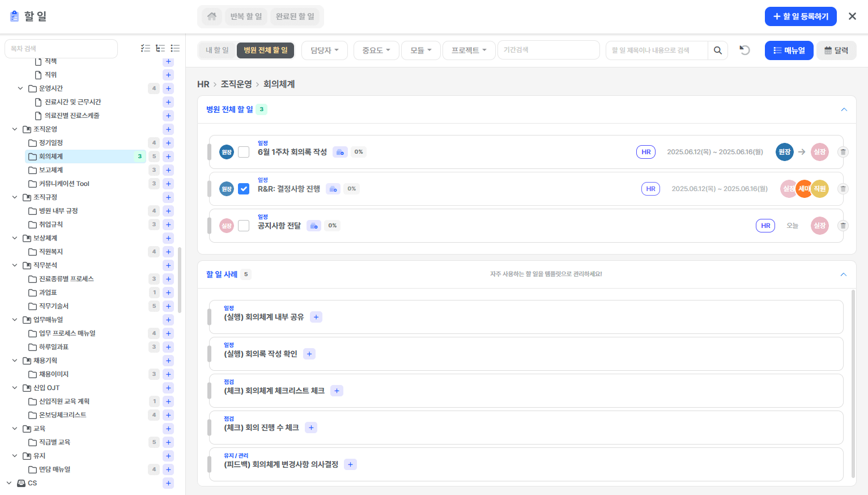Select 보고체계 in the tree
Image resolution: width=868 pixels, height=495 pixels.
click(x=51, y=170)
